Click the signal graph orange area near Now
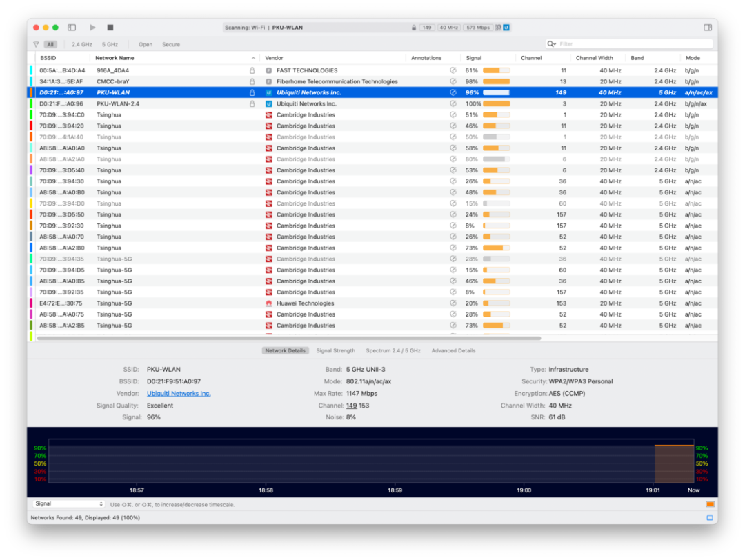This screenshot has width=745, height=560. click(x=674, y=464)
